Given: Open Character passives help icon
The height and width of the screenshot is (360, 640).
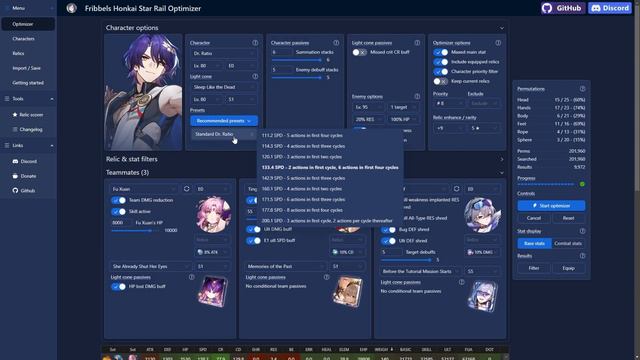Looking at the screenshot, I should [336, 42].
